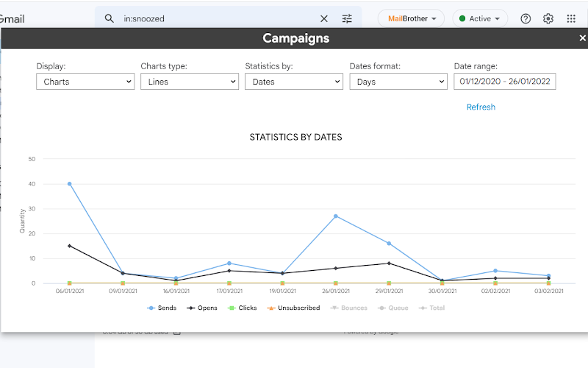Open the Gmail settings gear
This screenshot has width=588, height=368.
[x=548, y=18]
